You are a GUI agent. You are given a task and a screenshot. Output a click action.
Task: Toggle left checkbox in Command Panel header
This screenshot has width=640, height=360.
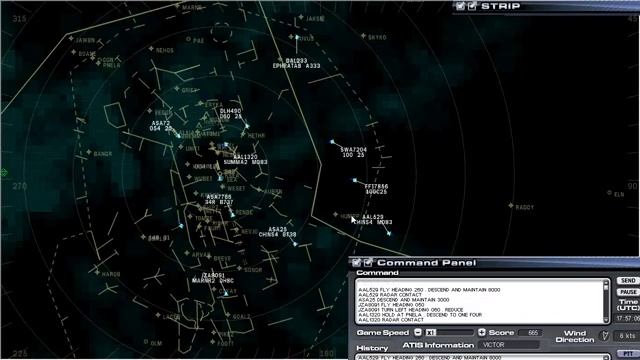point(356,262)
